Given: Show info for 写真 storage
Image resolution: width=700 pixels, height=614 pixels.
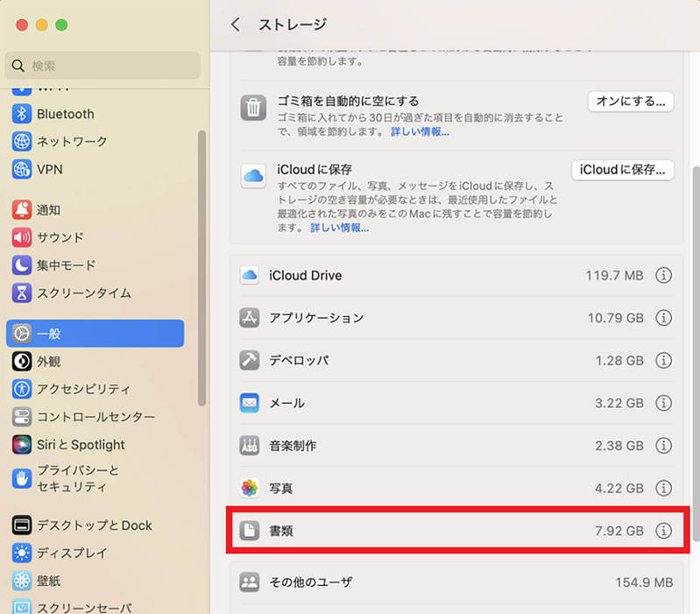Looking at the screenshot, I should 663,488.
